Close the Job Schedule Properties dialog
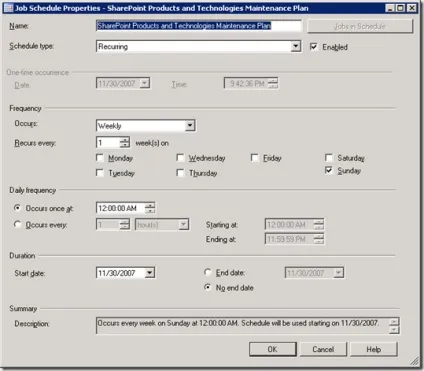Viewport: 424px width, 371px height. coord(412,8)
